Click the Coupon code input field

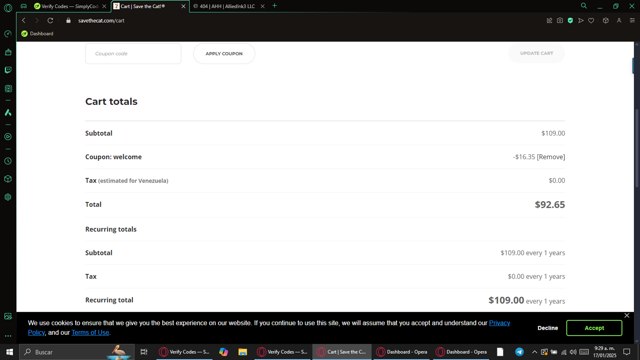click(133, 53)
